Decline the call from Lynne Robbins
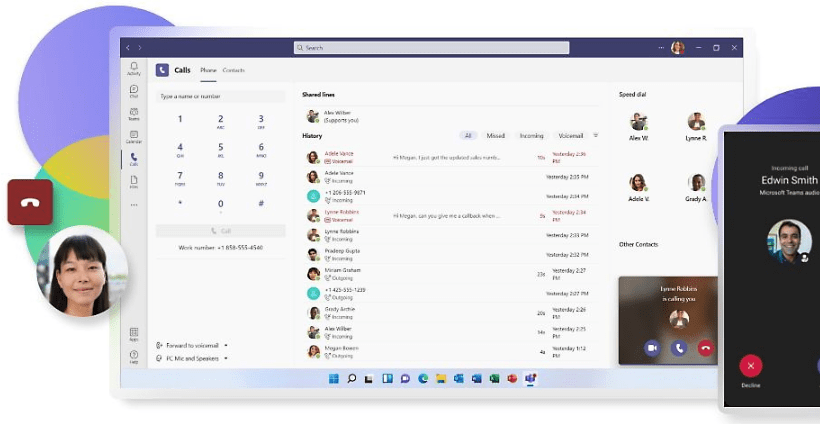 point(706,348)
